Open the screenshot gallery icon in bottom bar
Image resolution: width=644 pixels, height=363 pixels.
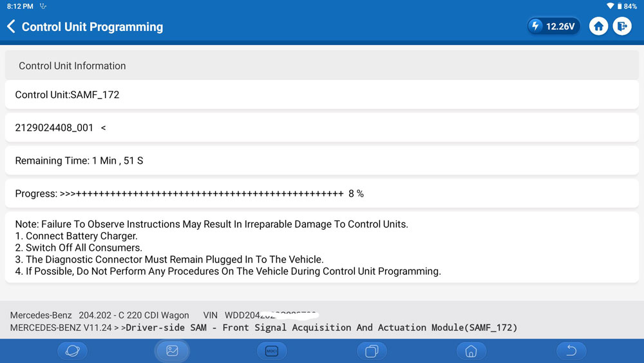coord(172,351)
